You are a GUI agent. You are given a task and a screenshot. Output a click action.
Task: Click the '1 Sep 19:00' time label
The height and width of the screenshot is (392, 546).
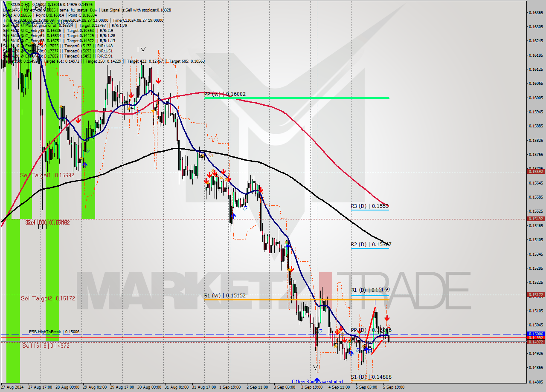tap(230, 387)
